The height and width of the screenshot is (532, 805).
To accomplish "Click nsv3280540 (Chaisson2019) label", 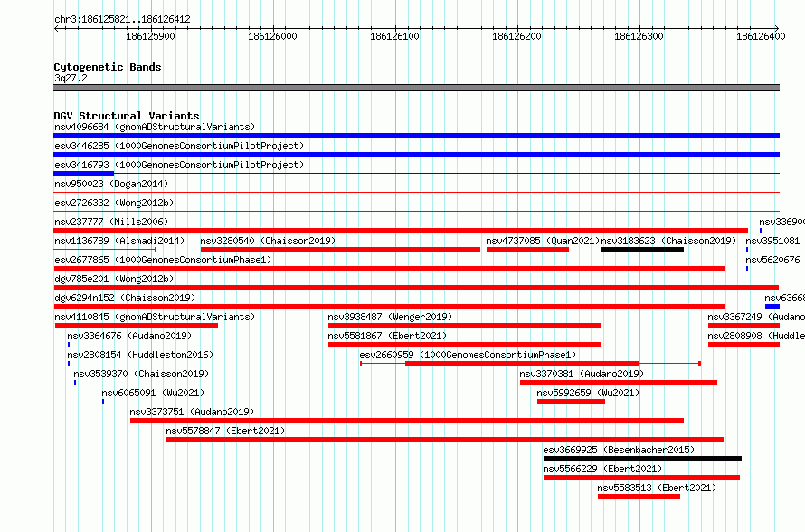I will pos(268,241).
